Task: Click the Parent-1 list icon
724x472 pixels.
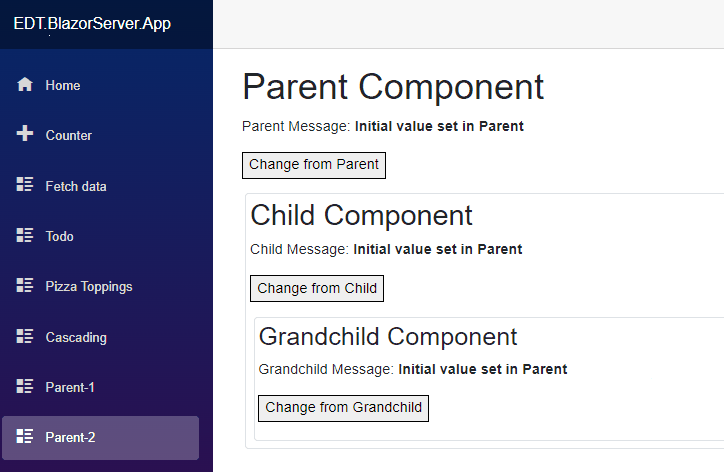Action: coord(25,386)
